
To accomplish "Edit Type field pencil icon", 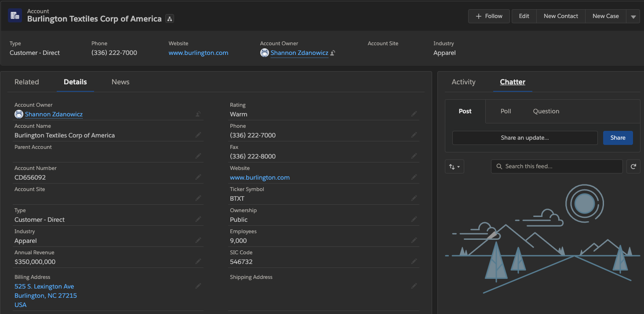I will (x=198, y=219).
